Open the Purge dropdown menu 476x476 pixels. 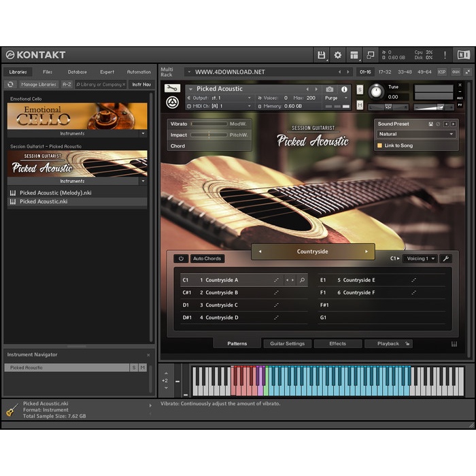click(336, 98)
